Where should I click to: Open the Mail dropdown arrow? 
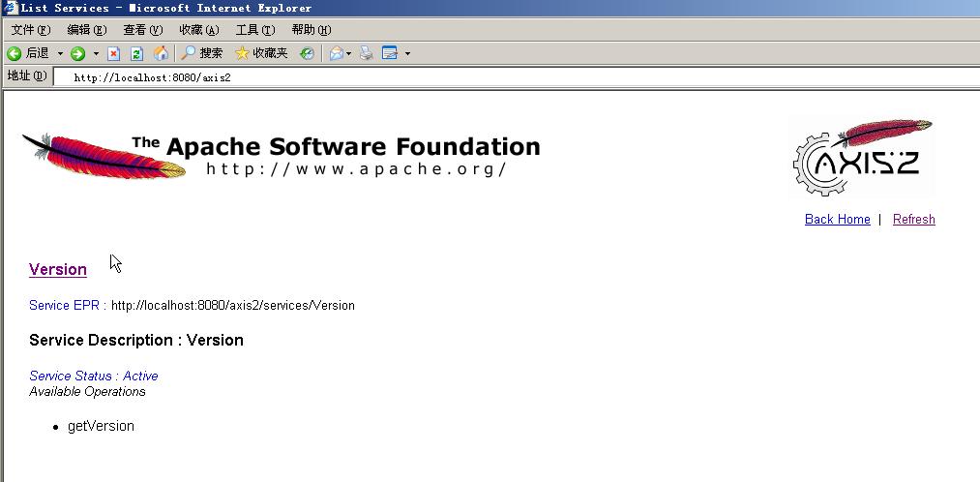[x=348, y=54]
